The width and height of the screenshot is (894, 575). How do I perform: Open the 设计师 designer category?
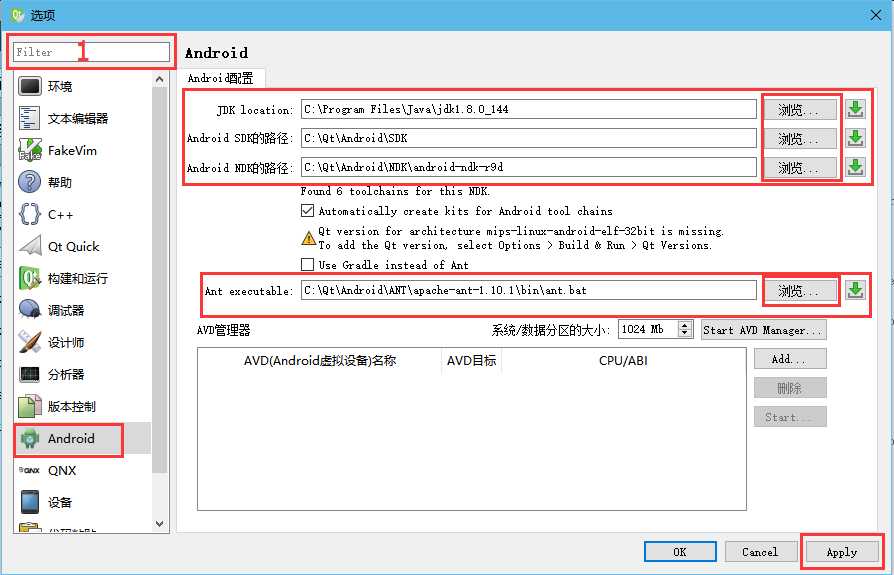(x=83, y=342)
